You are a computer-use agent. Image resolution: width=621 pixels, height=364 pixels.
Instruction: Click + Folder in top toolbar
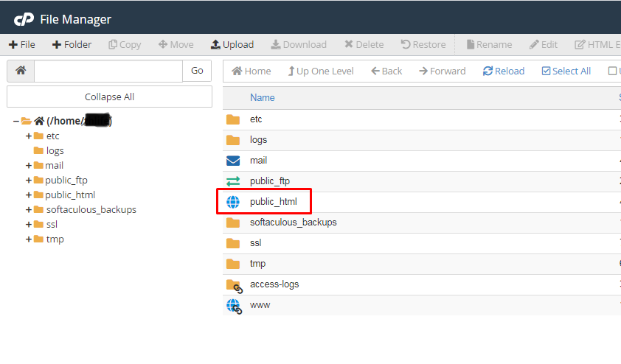(x=72, y=44)
